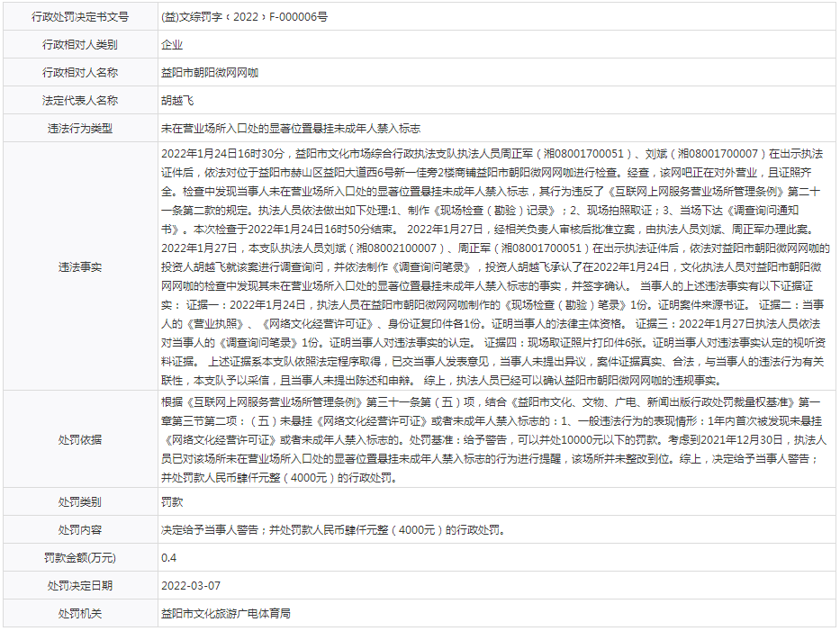This screenshot has height=631, width=840.
Task: Click the 违法行为类型 label cell
Action: (x=80, y=129)
